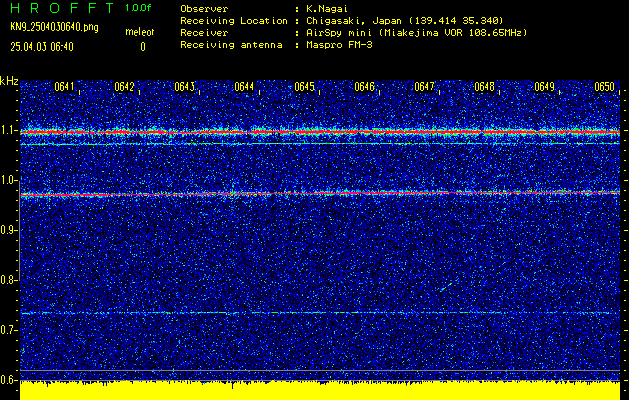The image size is (629, 400).
Task: Click the kHz axis unit label
Action: [9, 81]
